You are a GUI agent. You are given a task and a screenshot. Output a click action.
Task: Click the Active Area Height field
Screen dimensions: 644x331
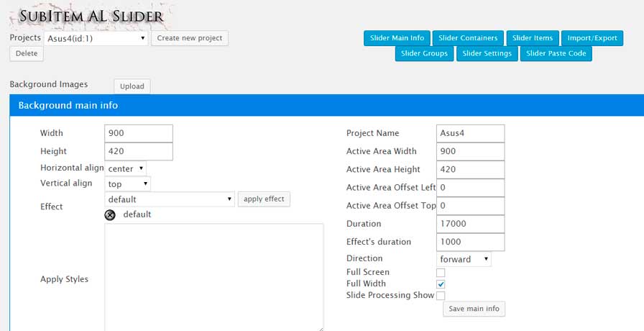471,169
